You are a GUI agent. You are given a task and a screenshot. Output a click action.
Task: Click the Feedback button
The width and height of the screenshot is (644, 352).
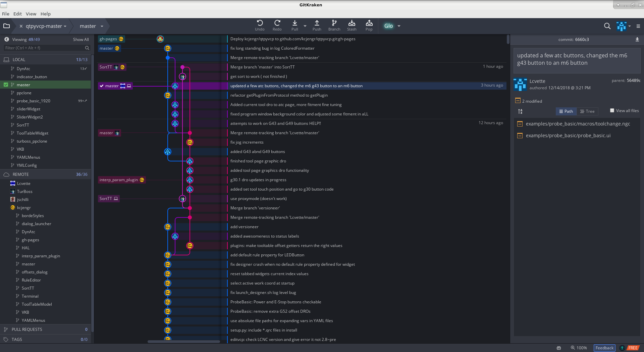[604, 348]
